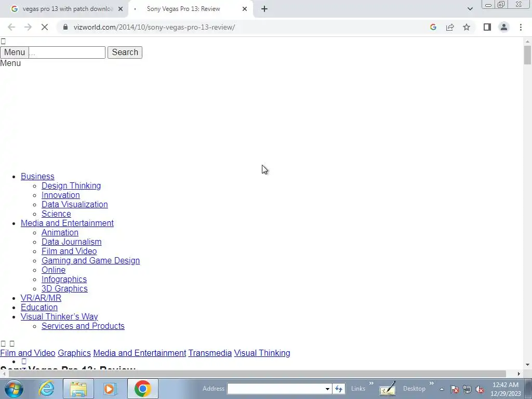Viewport: 532px width, 399px height.
Task: Open tab search chevron
Action: click(x=470, y=9)
